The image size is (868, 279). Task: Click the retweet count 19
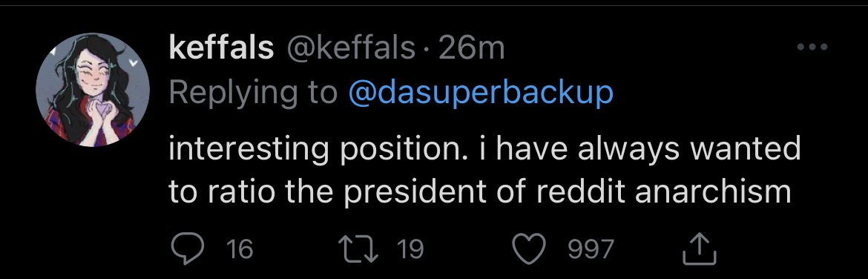(x=410, y=249)
